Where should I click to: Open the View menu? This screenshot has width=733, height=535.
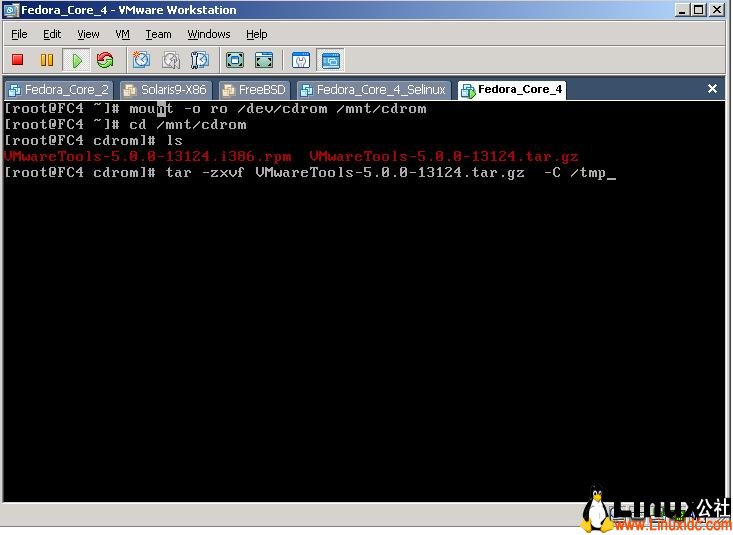[88, 34]
